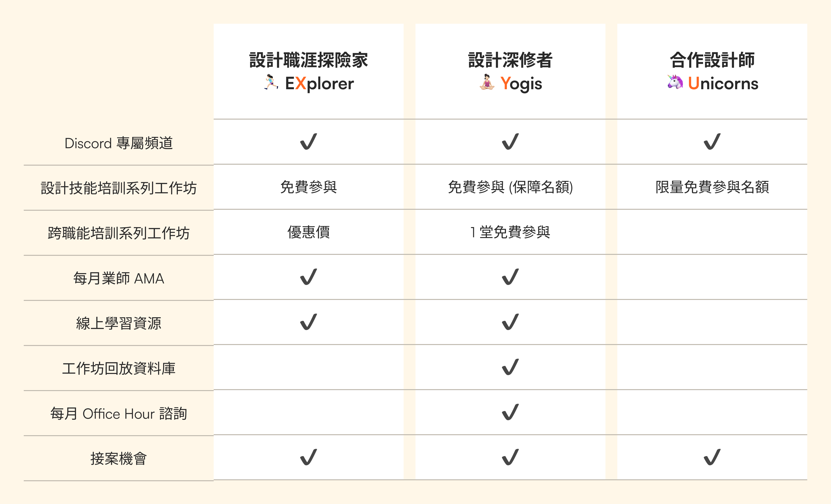Select Unicorns checkmark in Discord 專屬頻道 row
The width and height of the screenshot is (831, 504).
point(712,142)
